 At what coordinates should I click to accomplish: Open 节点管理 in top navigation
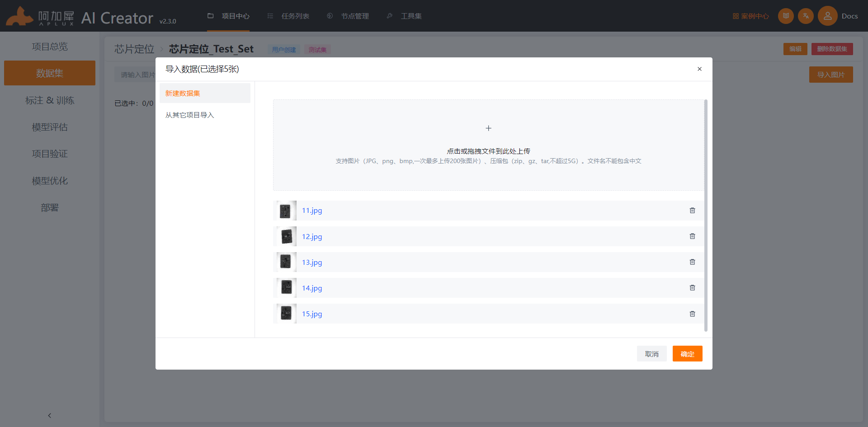coord(348,16)
